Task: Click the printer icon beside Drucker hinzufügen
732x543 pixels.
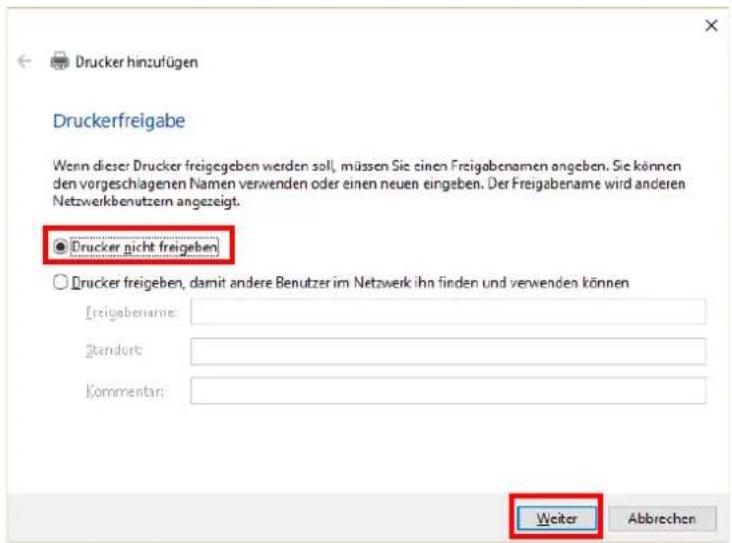Action: tap(60, 61)
